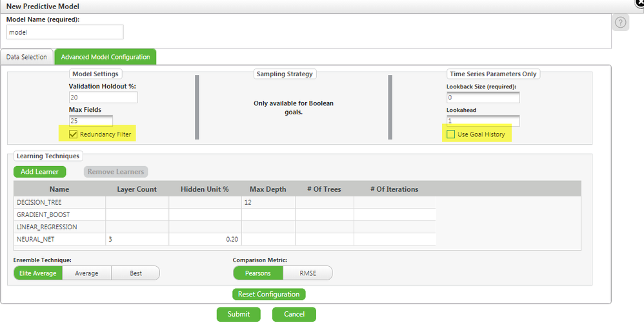Click the # Of Iterations column header
The image size is (644, 323).
[394, 189]
